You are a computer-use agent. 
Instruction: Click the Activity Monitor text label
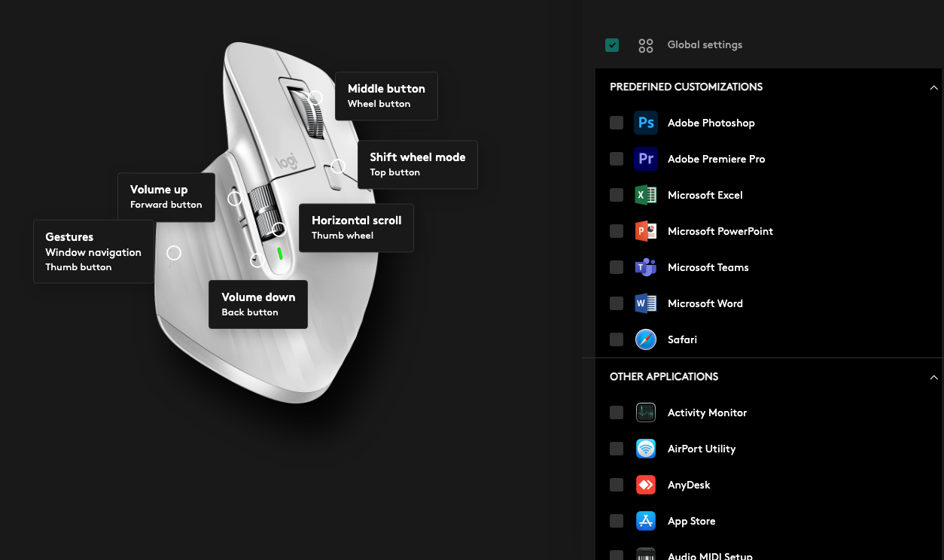708,412
